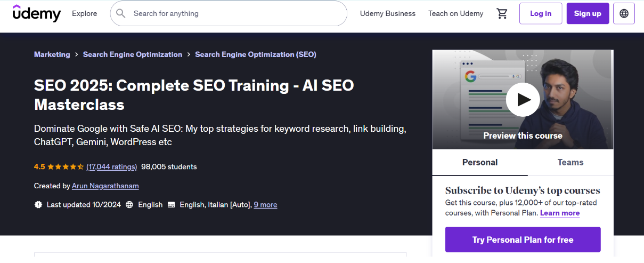
Task: Click the 98,005 students text
Action: click(169, 167)
